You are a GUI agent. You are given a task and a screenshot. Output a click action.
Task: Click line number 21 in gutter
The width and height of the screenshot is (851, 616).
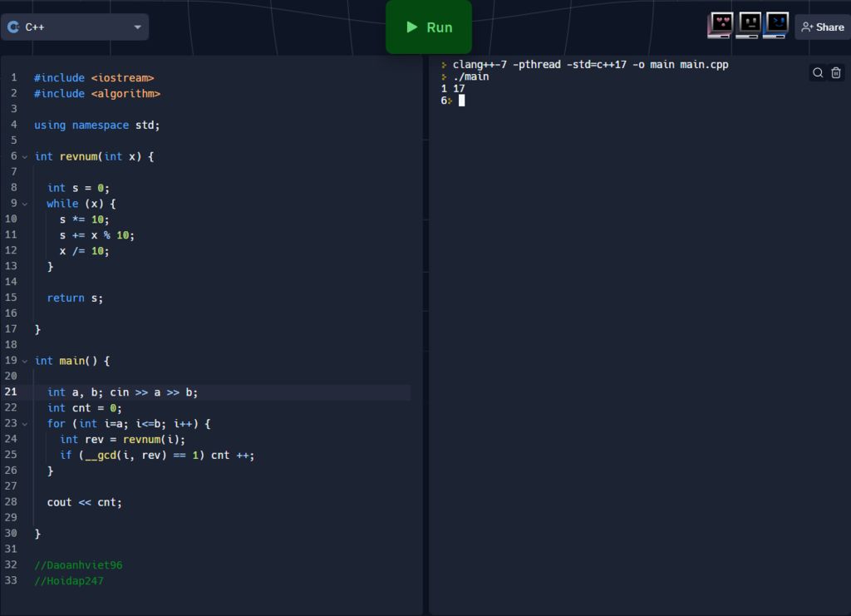(11, 392)
